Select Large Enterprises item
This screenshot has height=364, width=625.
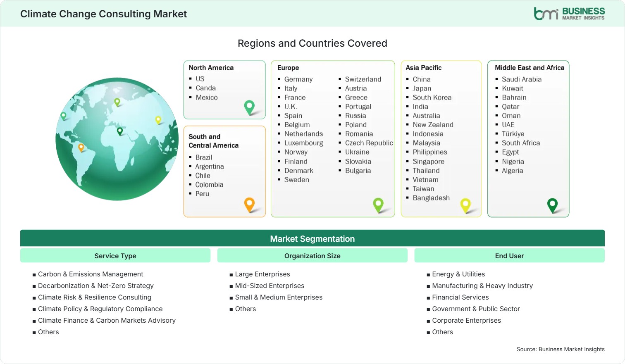click(x=262, y=274)
